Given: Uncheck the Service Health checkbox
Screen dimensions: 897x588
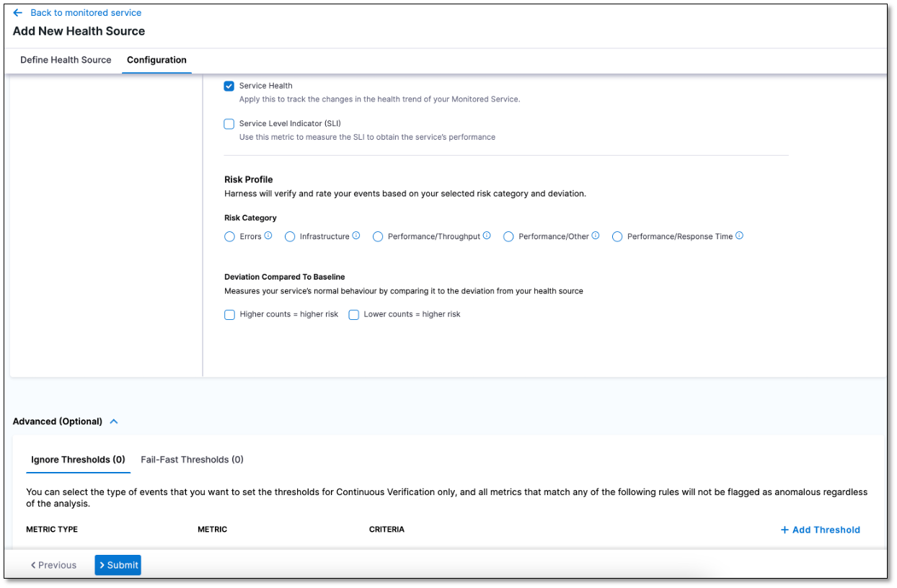Looking at the screenshot, I should pyautogui.click(x=229, y=86).
